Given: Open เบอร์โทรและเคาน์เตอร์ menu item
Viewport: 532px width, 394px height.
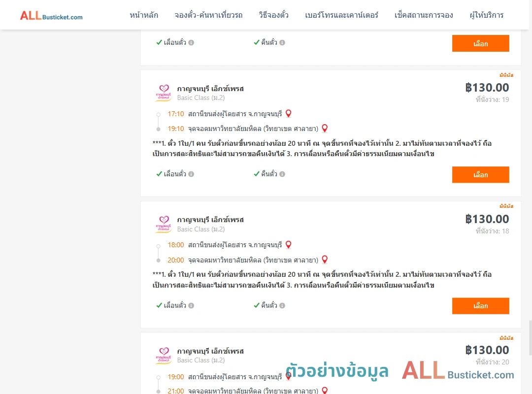Looking at the screenshot, I should (x=341, y=15).
